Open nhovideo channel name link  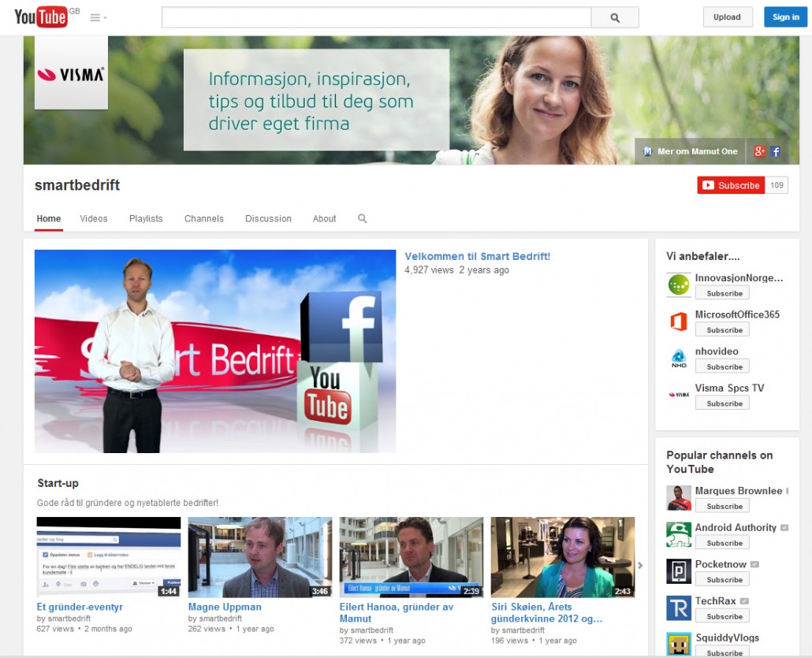tap(717, 351)
